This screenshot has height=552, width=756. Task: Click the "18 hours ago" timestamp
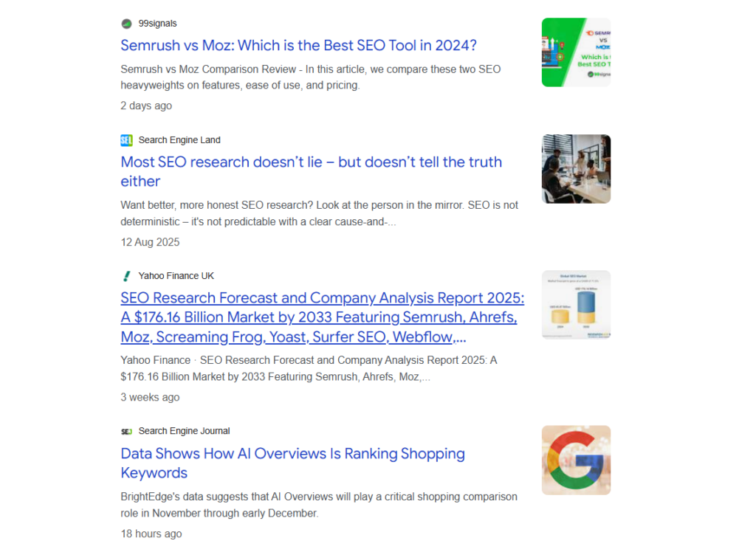point(151,534)
